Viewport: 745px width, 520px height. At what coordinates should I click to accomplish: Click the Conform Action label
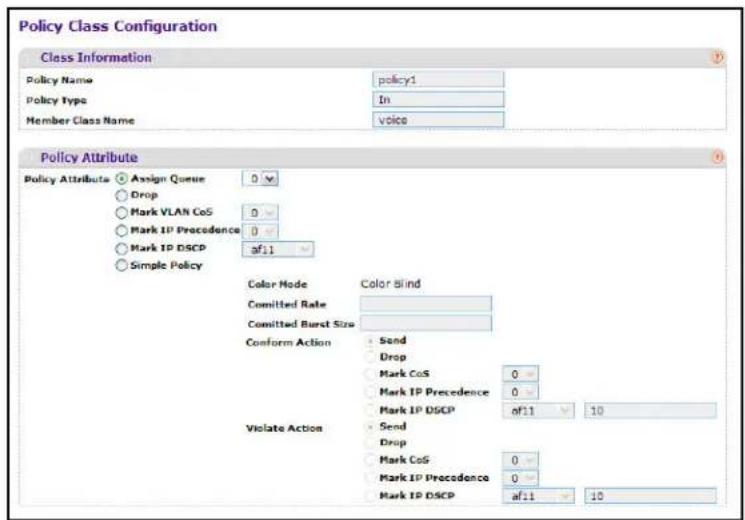288,342
